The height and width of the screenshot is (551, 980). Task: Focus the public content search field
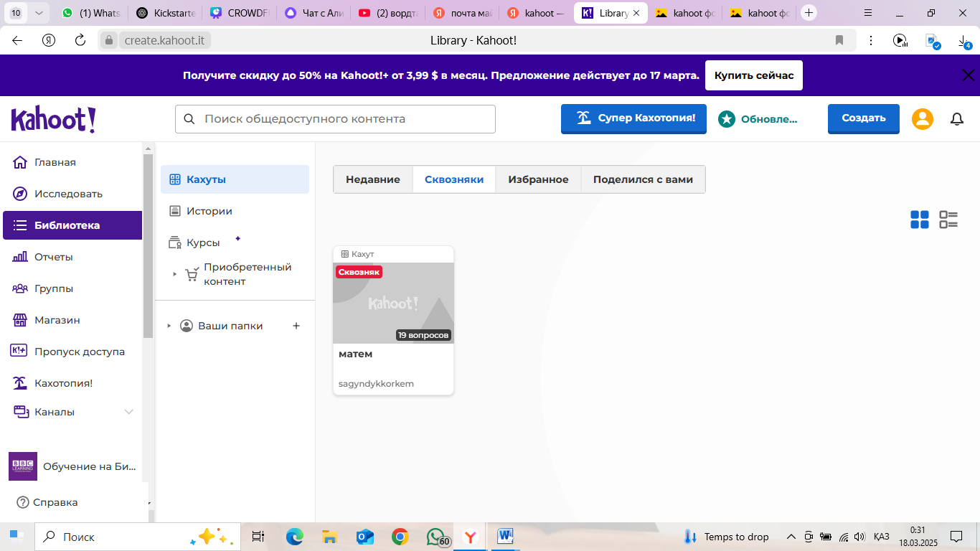coord(335,119)
